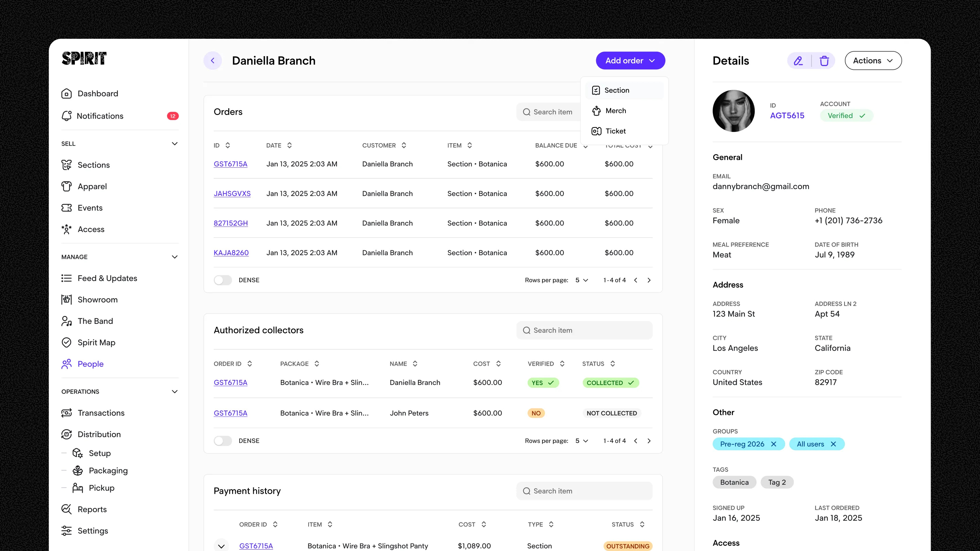Select Merch from the Add order menu

(616, 111)
